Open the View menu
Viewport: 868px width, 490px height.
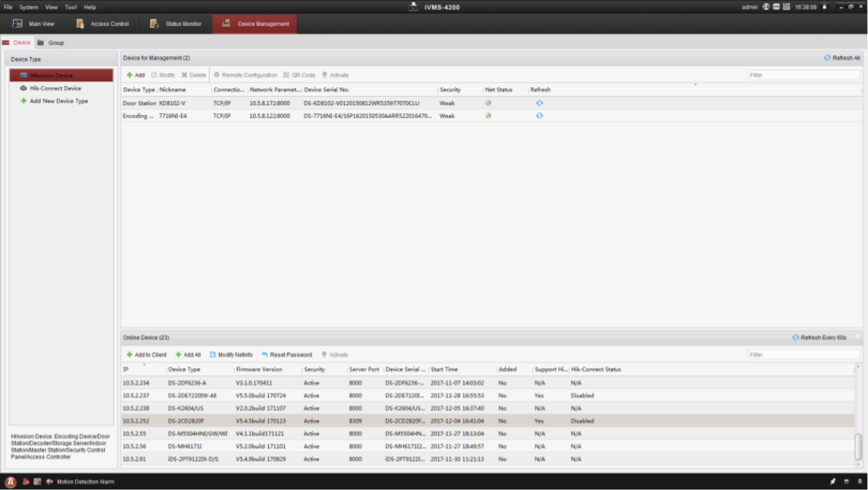click(x=51, y=7)
